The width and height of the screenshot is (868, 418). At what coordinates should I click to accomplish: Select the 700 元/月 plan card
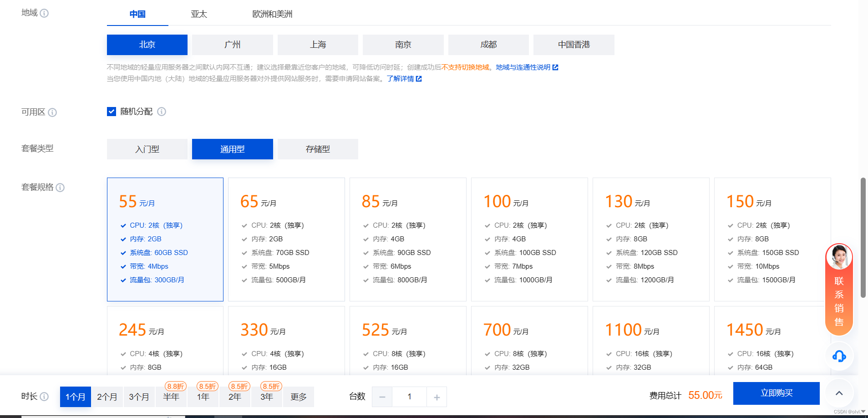(x=529, y=341)
